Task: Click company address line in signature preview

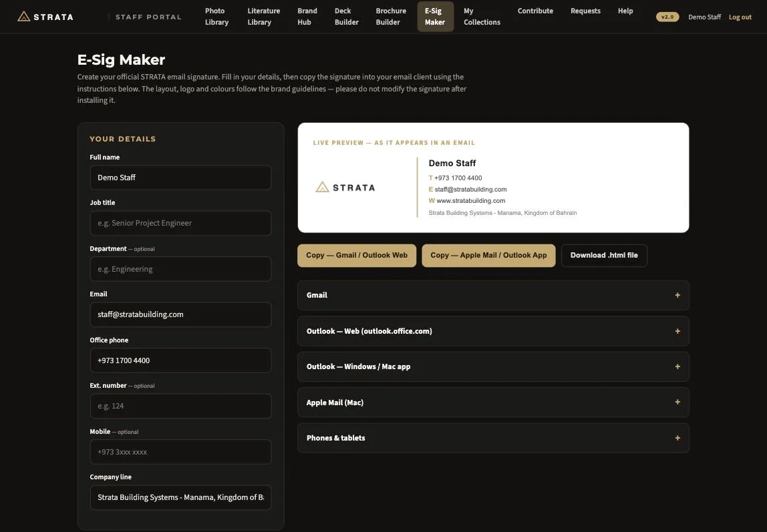Action: [502, 213]
